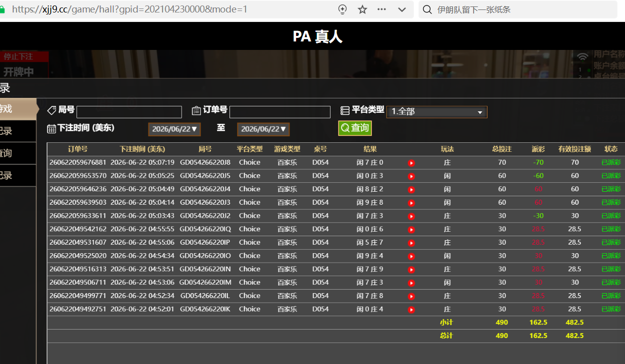Play video replay for order 260622059653570
The image size is (625, 364).
[x=411, y=176]
